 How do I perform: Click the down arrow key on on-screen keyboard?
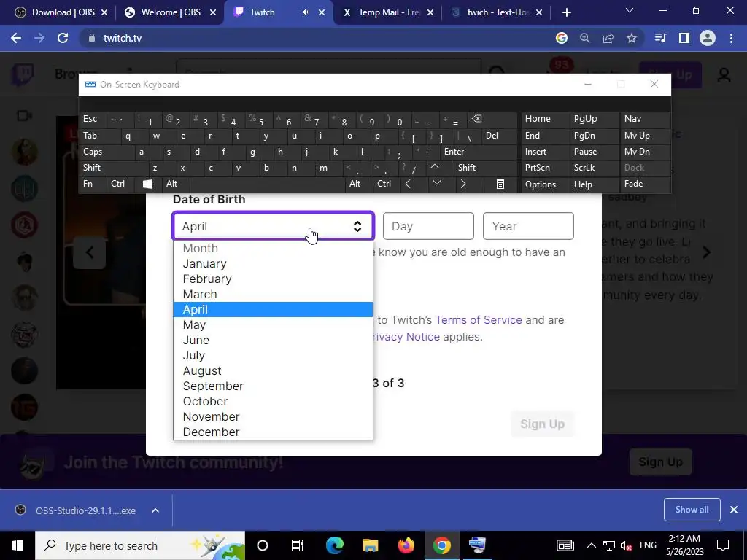[436, 184]
